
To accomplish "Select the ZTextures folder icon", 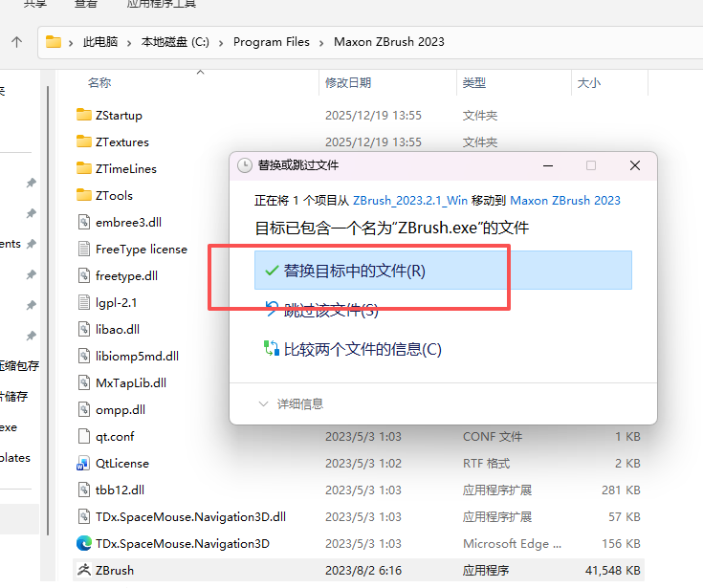I will (x=84, y=142).
